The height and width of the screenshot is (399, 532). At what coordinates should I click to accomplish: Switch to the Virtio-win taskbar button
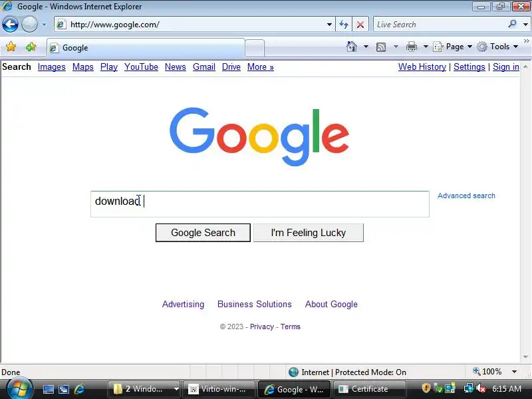(219, 389)
